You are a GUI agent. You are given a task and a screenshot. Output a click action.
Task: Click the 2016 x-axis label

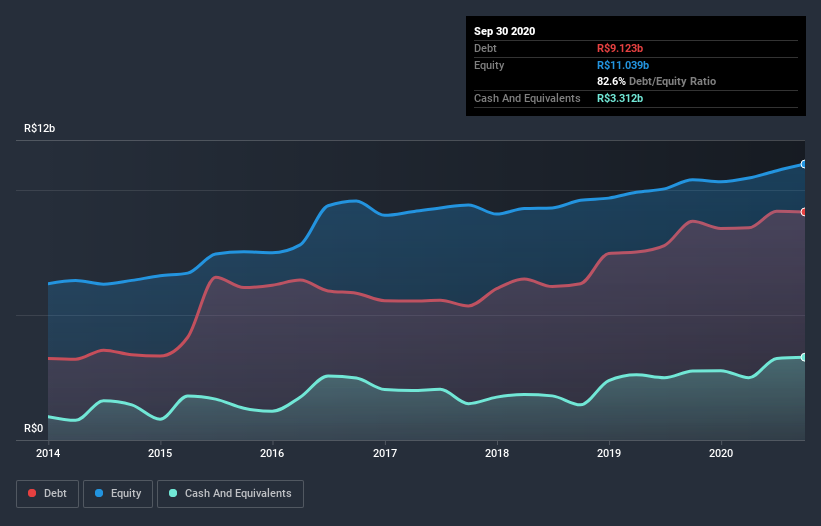click(272, 453)
